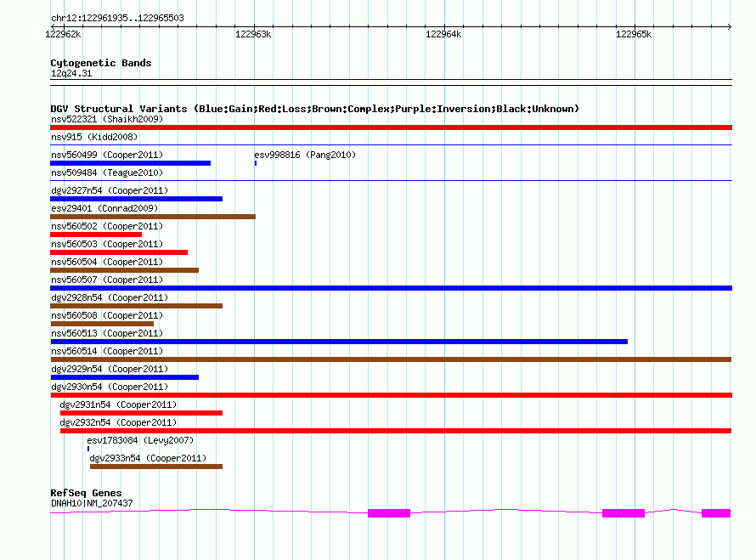Click the 12q24.31 band label
The image size is (756, 560).
pyautogui.click(x=71, y=73)
